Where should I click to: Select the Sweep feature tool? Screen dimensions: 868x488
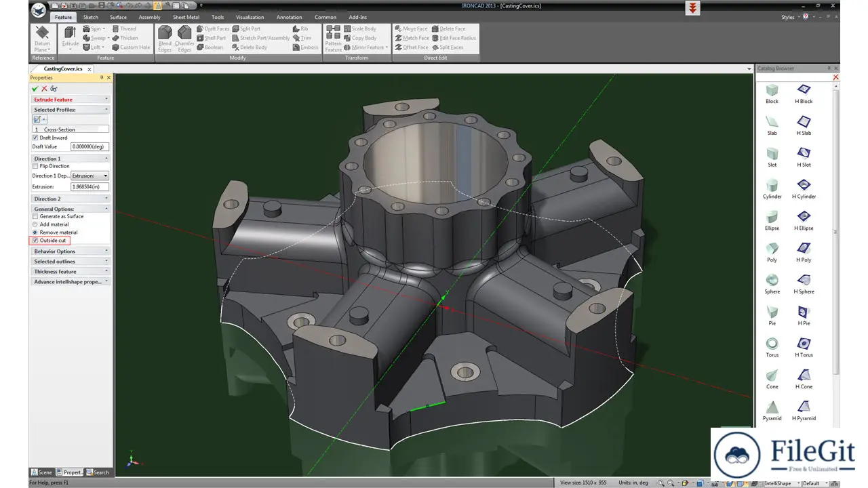click(x=96, y=38)
